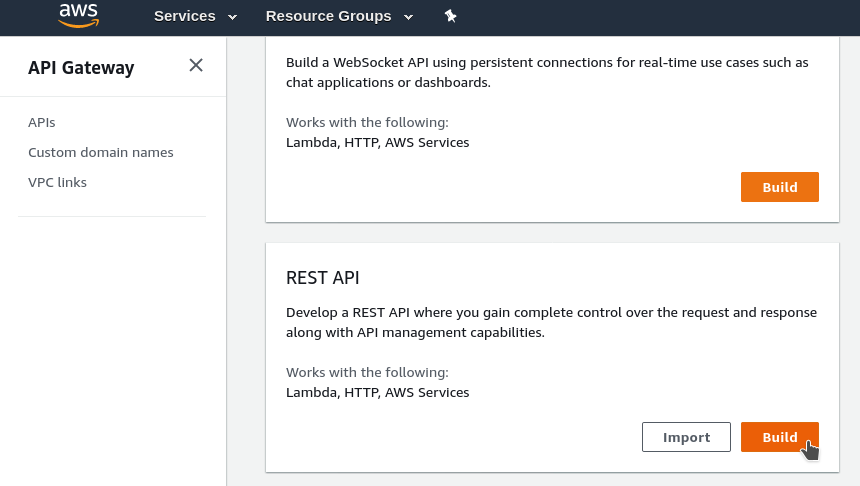Click the API Gateway sidebar title

81,67
